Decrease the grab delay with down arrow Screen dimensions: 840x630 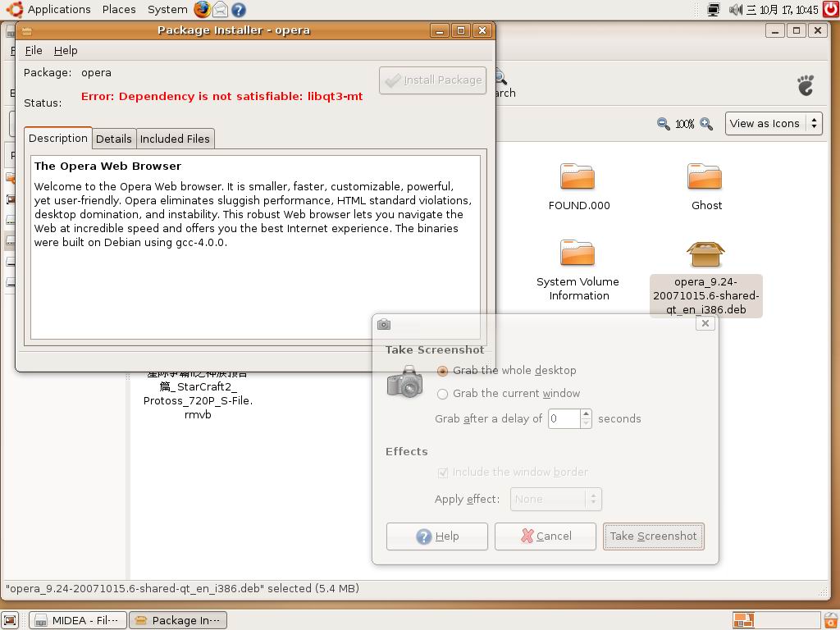(586, 423)
